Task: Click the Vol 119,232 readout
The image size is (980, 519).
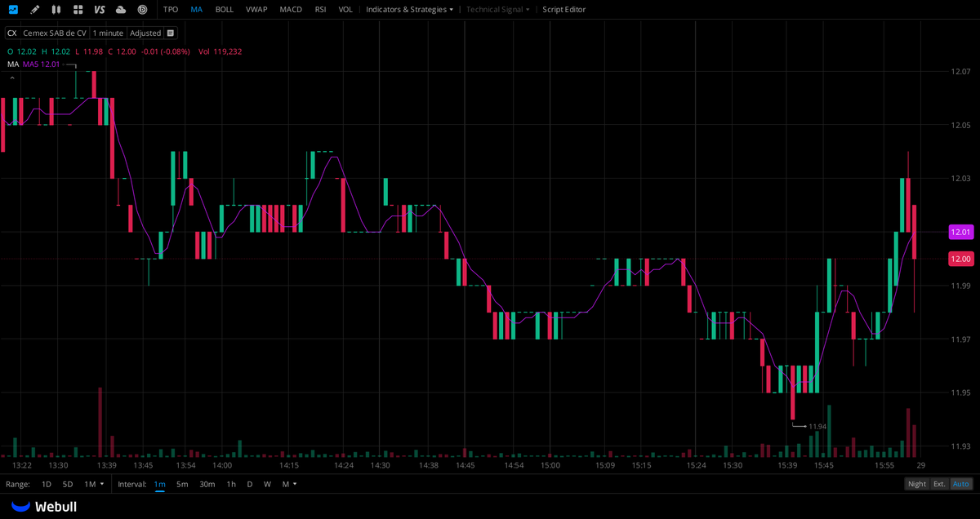Action: pyautogui.click(x=220, y=51)
